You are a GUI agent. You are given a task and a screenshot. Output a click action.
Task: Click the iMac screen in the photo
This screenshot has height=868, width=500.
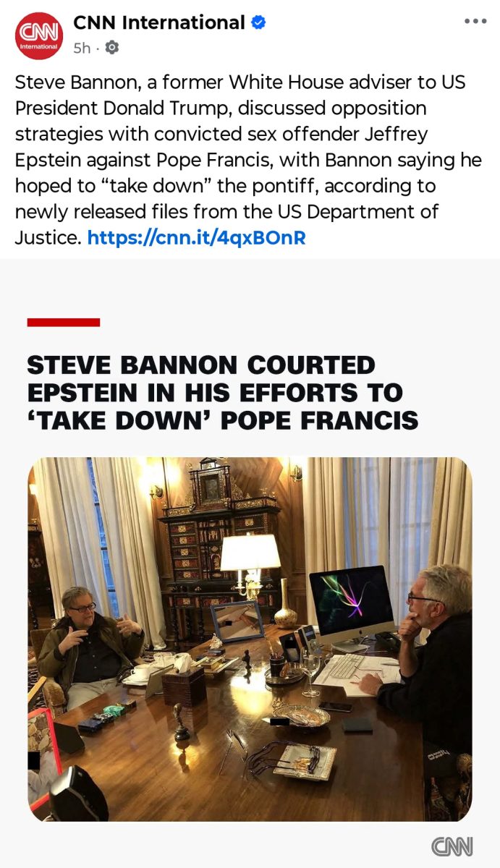(352, 600)
